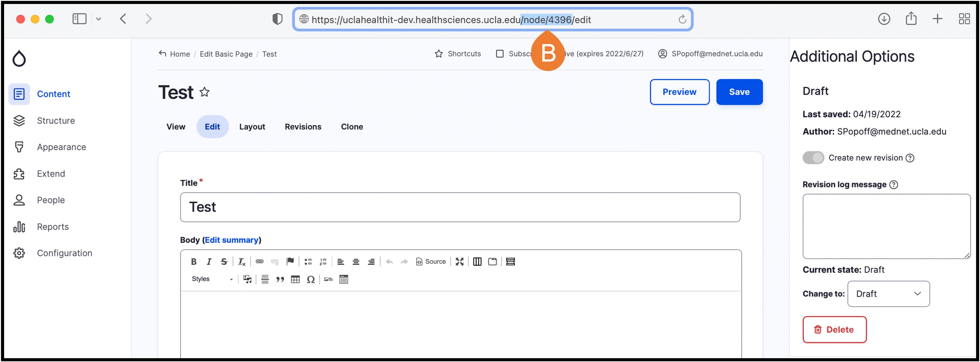Screen dimensions: 980x362
Task: Click the blue Save button
Action: tap(739, 92)
